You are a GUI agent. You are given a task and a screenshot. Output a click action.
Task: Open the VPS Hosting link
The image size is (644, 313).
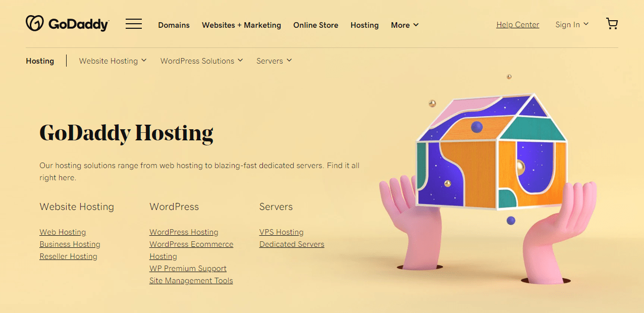[x=281, y=232]
